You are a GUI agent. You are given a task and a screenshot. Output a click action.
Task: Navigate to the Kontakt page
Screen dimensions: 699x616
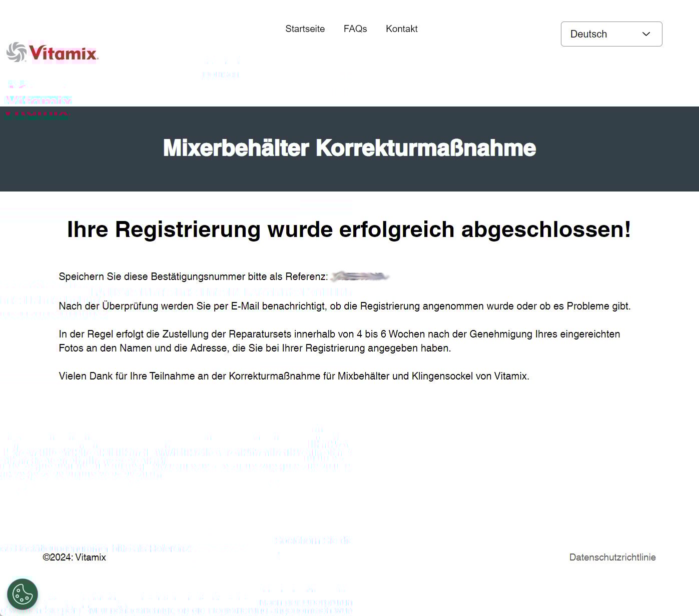tap(401, 29)
